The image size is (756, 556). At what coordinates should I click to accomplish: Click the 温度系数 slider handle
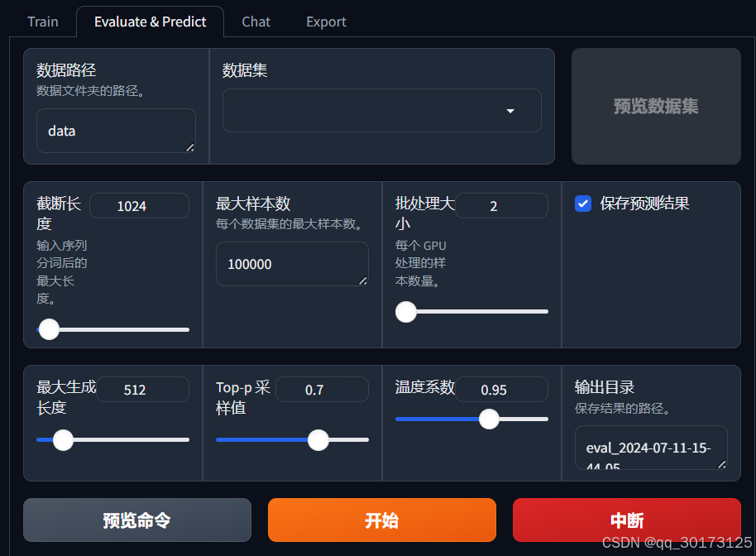pos(489,419)
